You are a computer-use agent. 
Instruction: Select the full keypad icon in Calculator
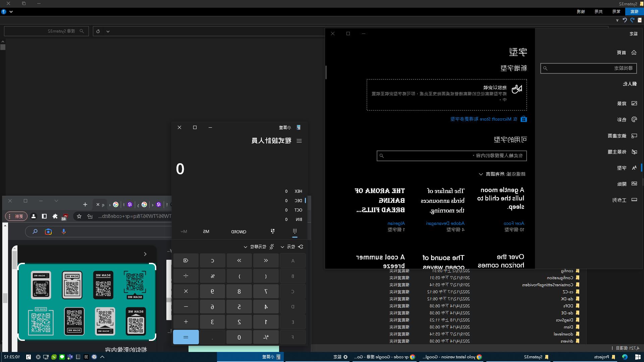pos(294,231)
